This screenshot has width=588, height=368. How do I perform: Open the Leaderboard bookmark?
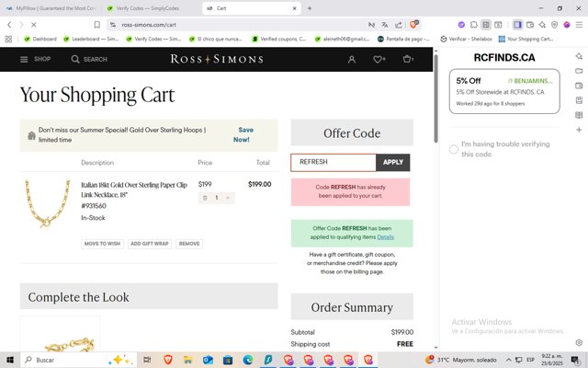pos(91,39)
